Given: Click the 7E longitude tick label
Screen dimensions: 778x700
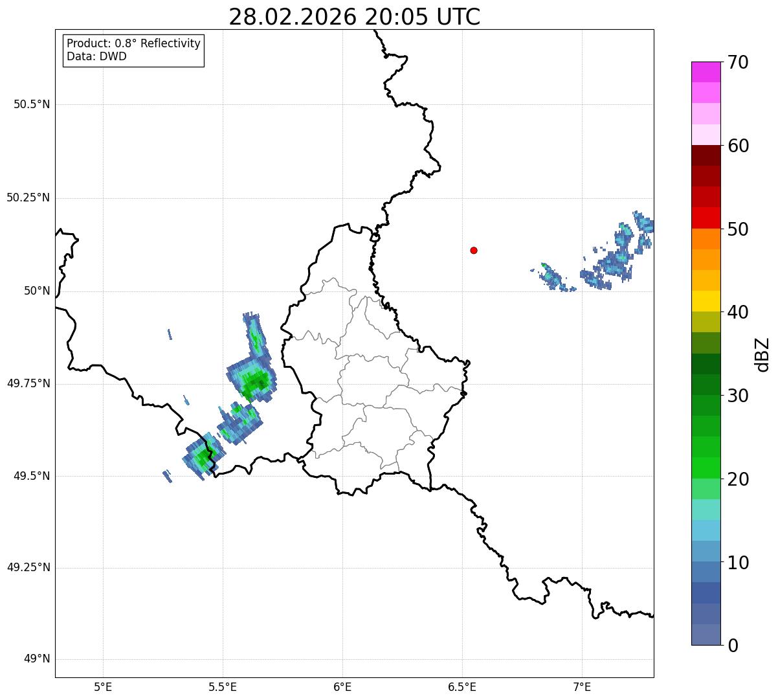Looking at the screenshot, I should click(x=582, y=686).
